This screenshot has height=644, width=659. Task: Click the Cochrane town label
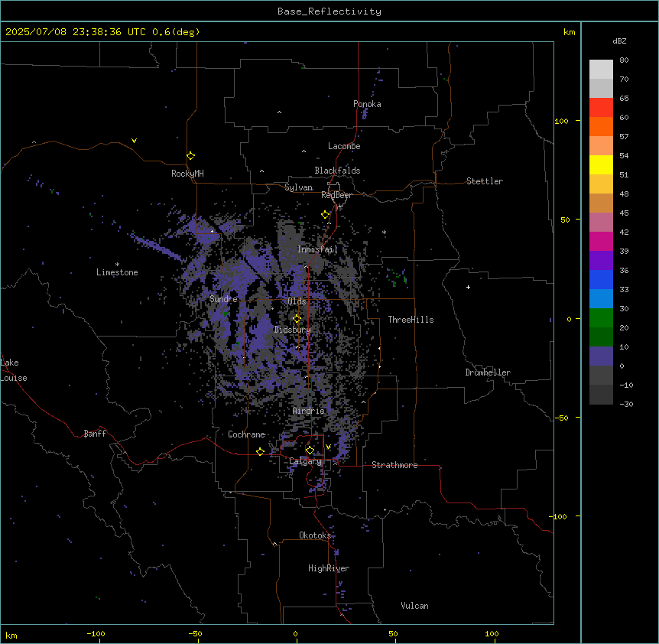(246, 434)
